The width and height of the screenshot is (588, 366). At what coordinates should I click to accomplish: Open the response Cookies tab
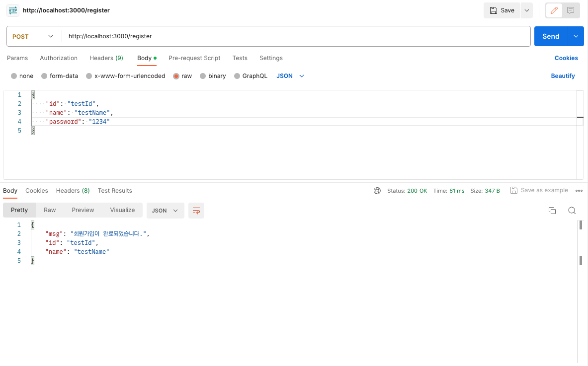[x=37, y=191]
